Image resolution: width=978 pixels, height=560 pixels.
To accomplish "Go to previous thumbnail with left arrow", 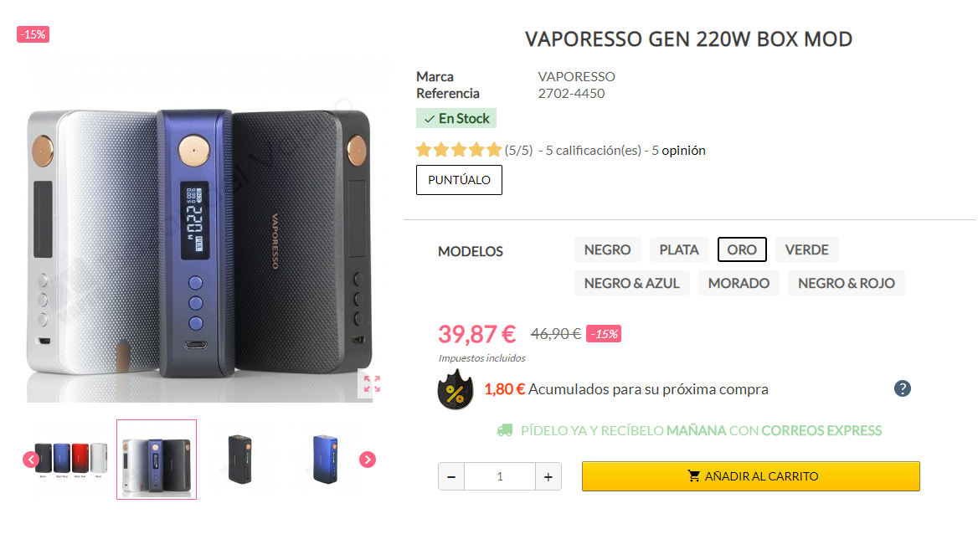I will click(x=31, y=460).
